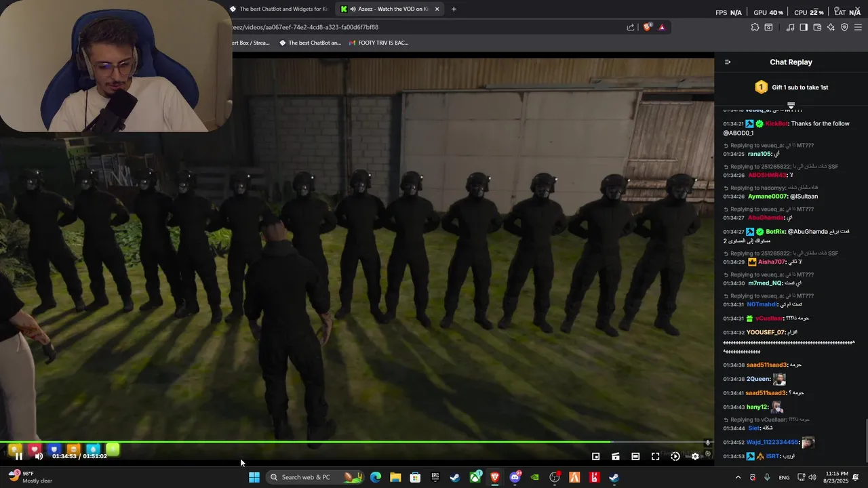Enter fullscreen video mode
Viewport: 868px width, 488px height.
655,457
